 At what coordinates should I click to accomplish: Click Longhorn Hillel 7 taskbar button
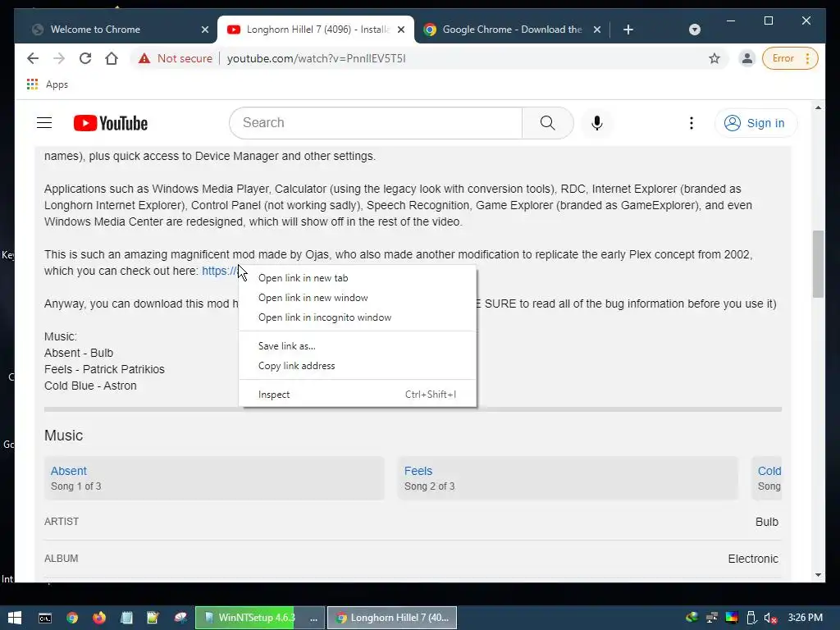[392, 618]
